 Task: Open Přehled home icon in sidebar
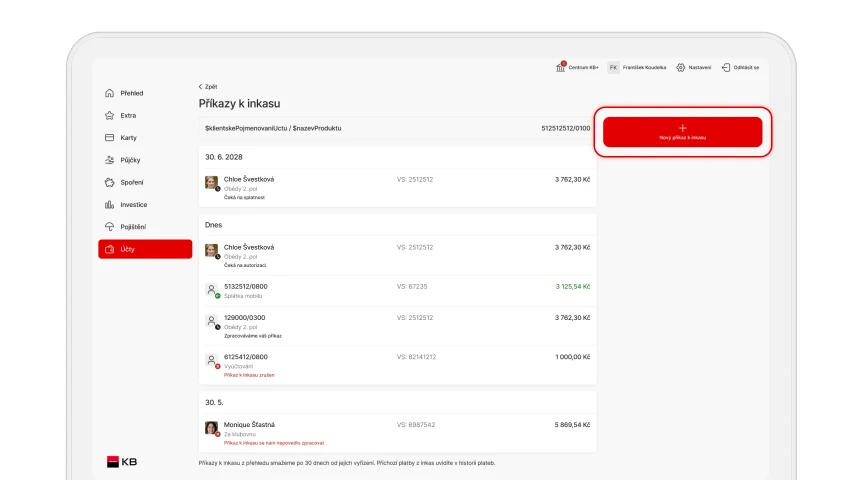point(110,93)
